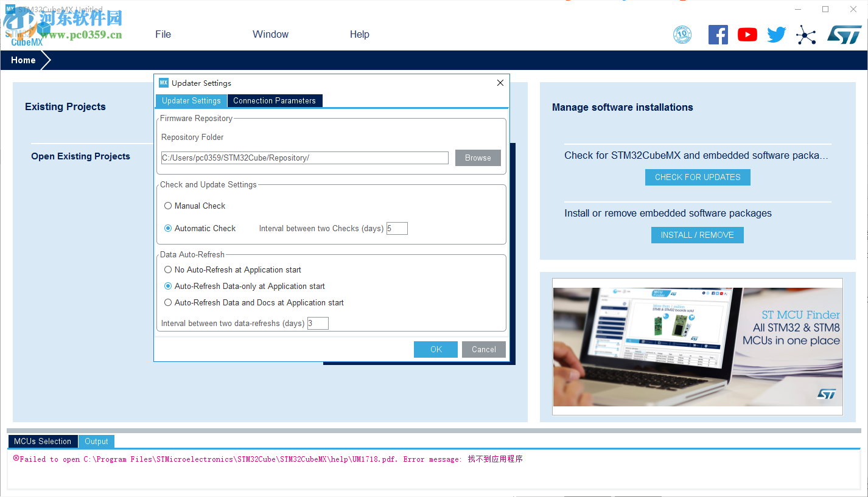This screenshot has height=497, width=868.
Task: Switch to the Connection Parameters tab
Action: pyautogui.click(x=275, y=100)
